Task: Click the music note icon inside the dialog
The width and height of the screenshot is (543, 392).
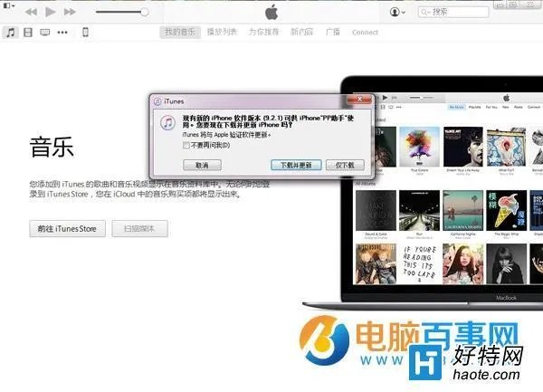Action: [x=168, y=122]
